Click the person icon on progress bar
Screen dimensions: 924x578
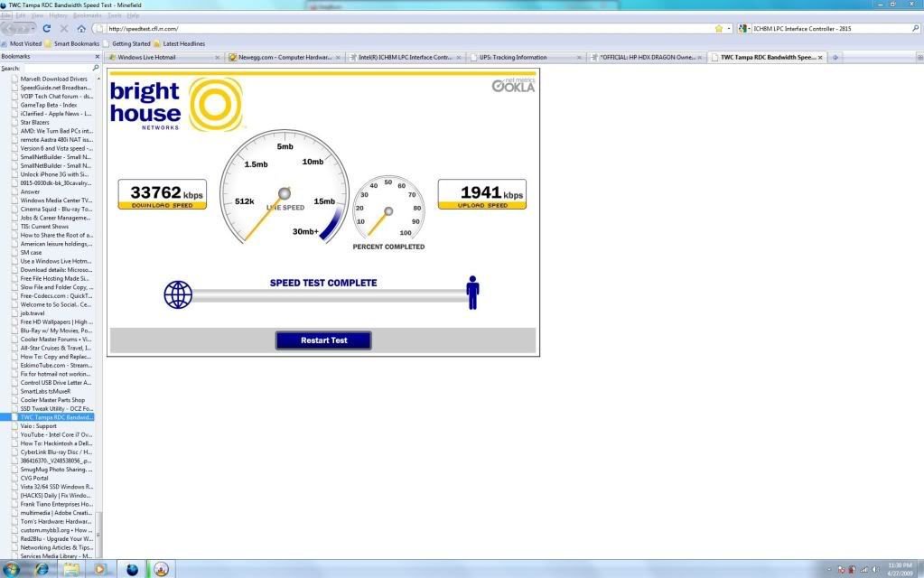(x=472, y=293)
